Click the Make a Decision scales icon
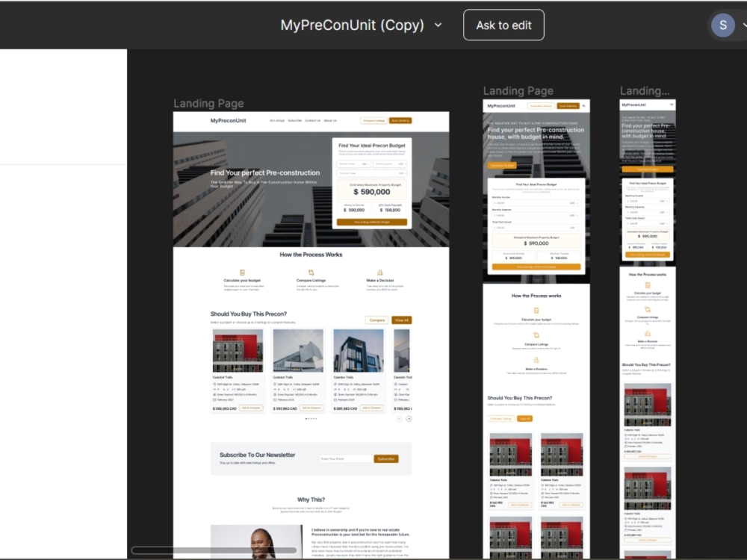Image resolution: width=747 pixels, height=560 pixels. click(381, 273)
